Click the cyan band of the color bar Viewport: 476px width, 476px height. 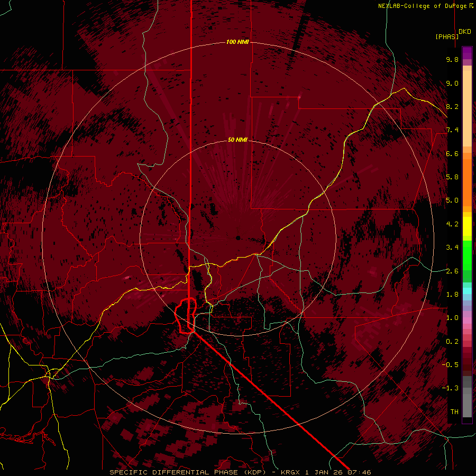click(467, 291)
